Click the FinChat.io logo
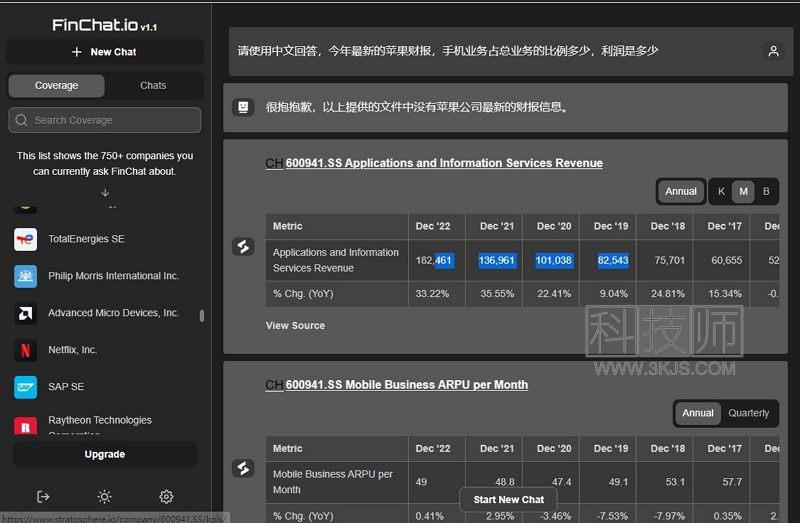Screen dimensions: 800x523 pyautogui.click(x=105, y=25)
